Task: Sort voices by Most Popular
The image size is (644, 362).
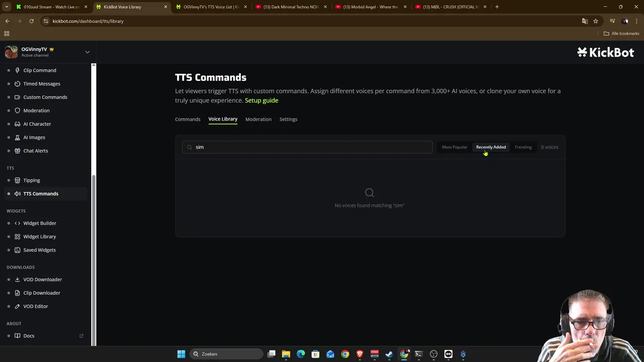Action: 455,147
